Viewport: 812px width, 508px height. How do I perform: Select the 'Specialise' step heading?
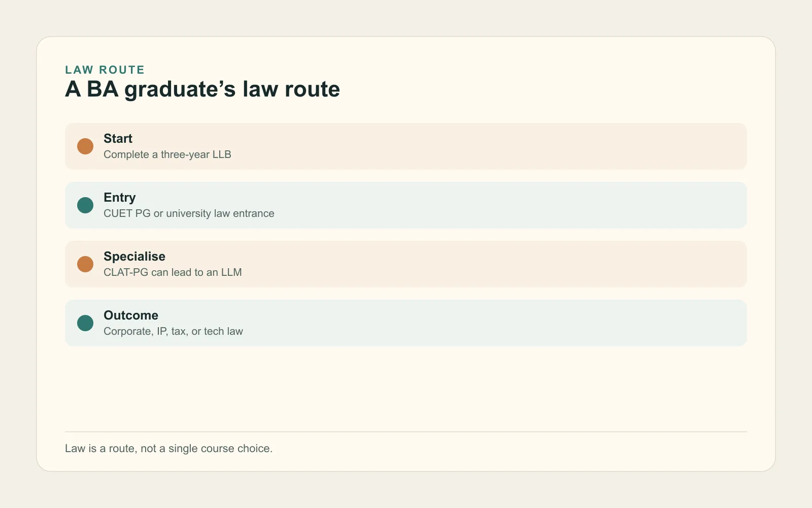[134, 257]
